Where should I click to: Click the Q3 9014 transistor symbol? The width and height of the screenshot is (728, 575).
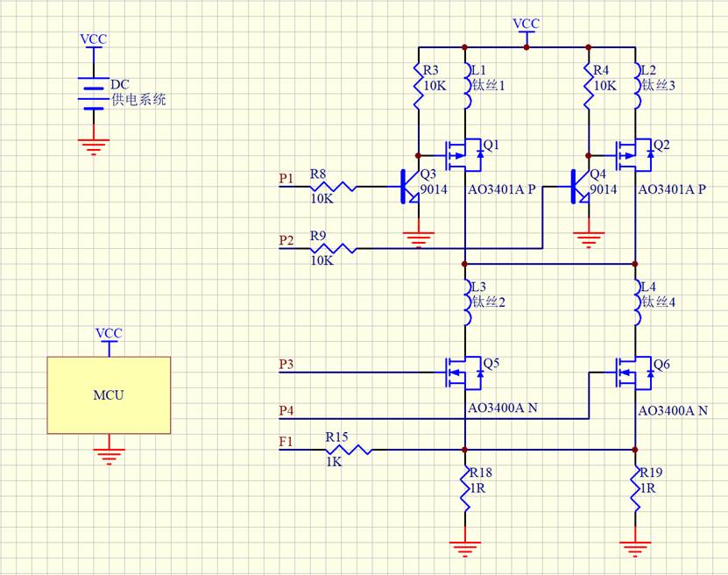pyautogui.click(x=409, y=187)
